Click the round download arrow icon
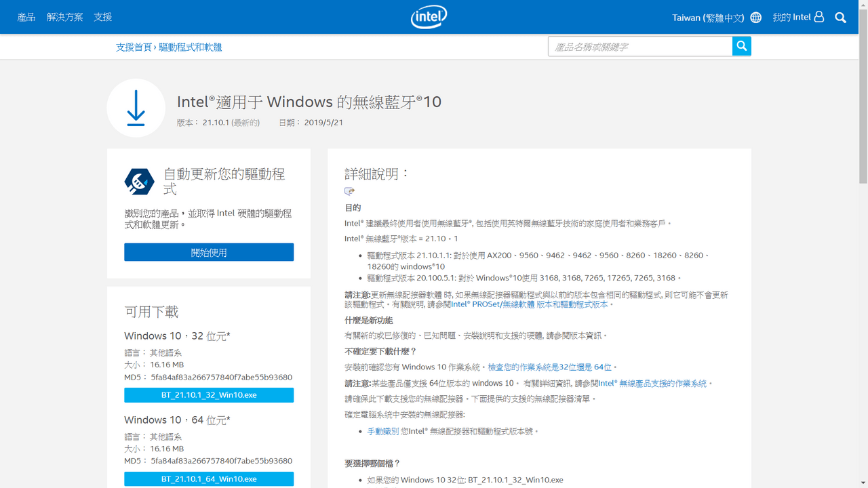The width and height of the screenshot is (868, 488). (x=136, y=108)
